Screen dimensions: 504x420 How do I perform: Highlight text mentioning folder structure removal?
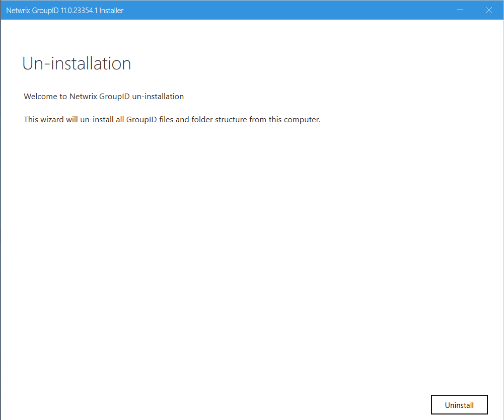point(172,119)
